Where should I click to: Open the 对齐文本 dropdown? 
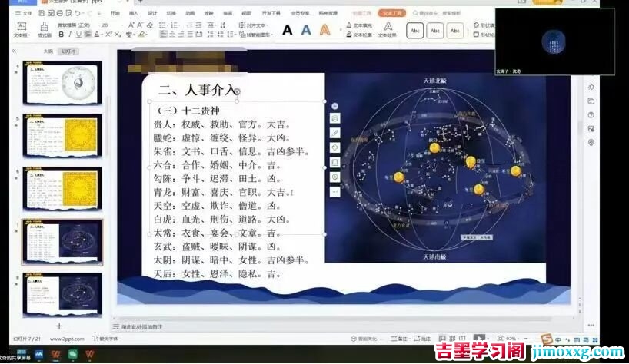tap(254, 25)
